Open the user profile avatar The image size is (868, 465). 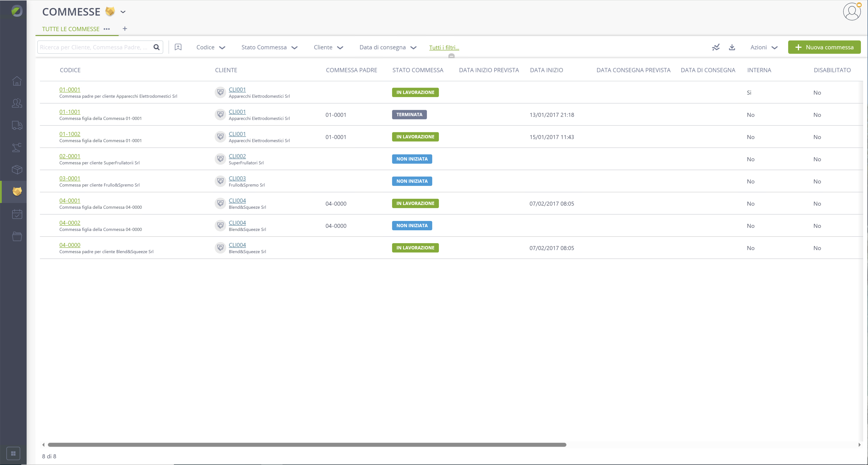click(x=852, y=12)
